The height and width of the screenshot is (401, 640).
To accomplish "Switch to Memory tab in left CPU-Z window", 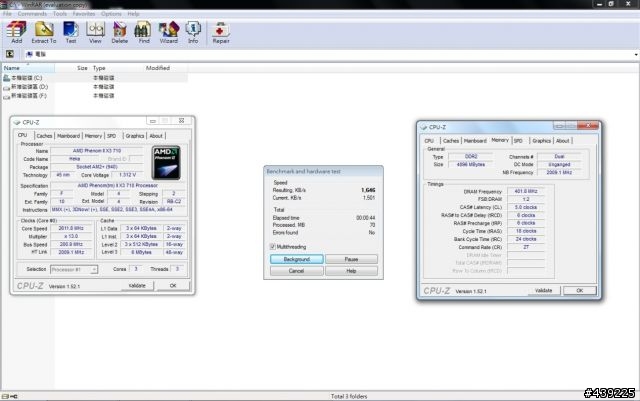I will [93, 136].
